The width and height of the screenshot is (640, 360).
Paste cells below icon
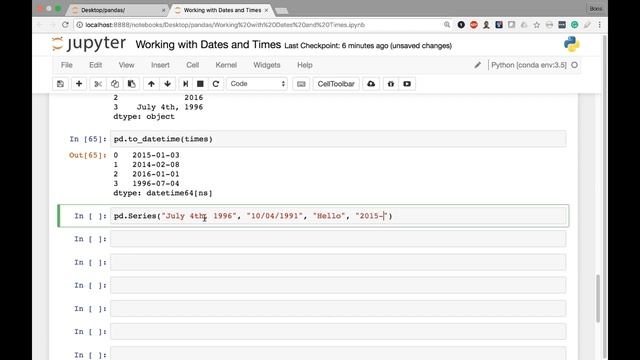pyautogui.click(x=131, y=84)
